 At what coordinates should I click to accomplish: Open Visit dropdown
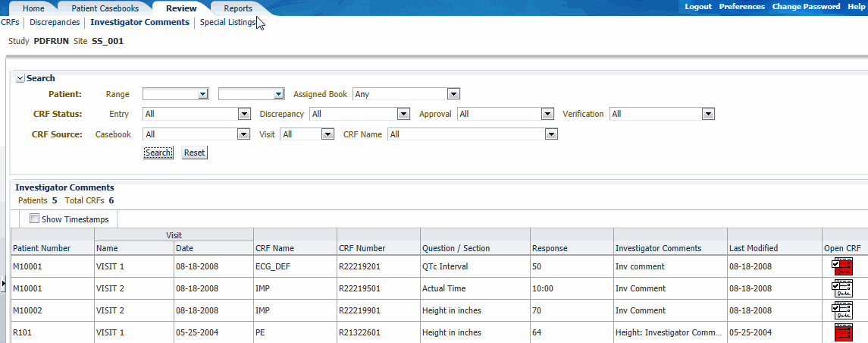(x=328, y=134)
